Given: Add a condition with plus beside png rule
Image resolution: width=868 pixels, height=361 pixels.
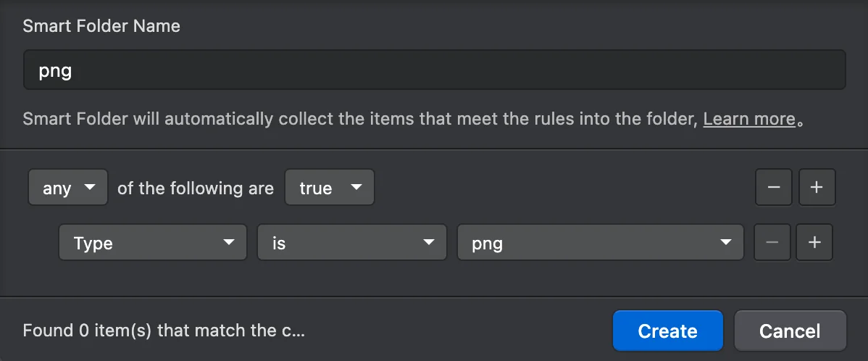Looking at the screenshot, I should click(814, 242).
